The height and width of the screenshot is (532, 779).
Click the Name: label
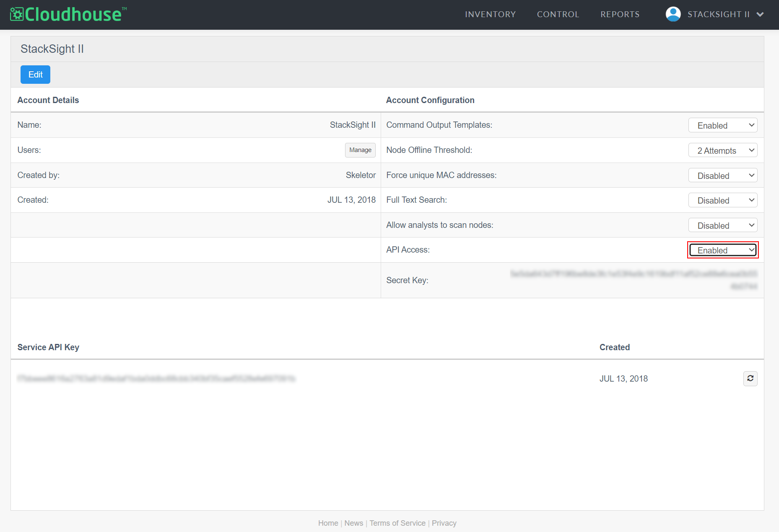tap(29, 125)
